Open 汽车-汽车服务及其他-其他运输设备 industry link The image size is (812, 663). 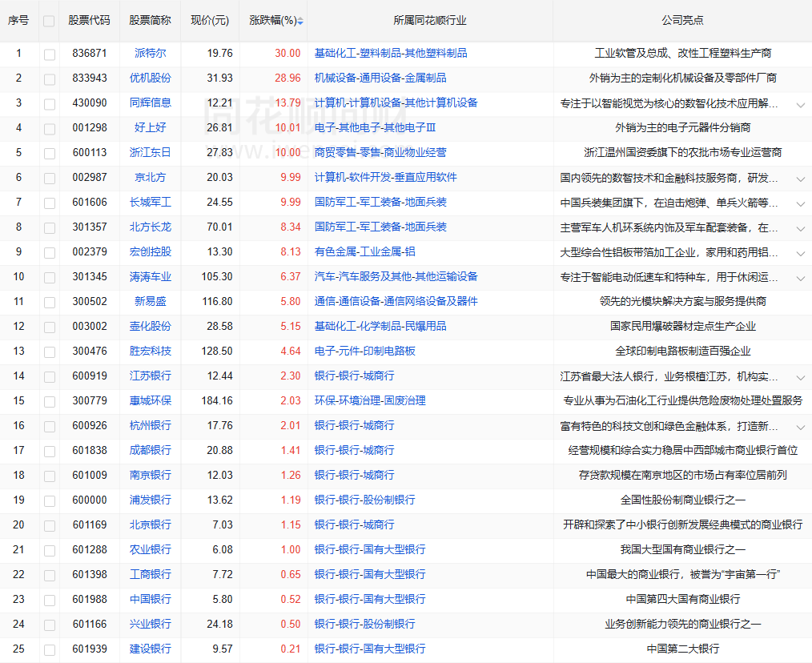[x=396, y=276]
